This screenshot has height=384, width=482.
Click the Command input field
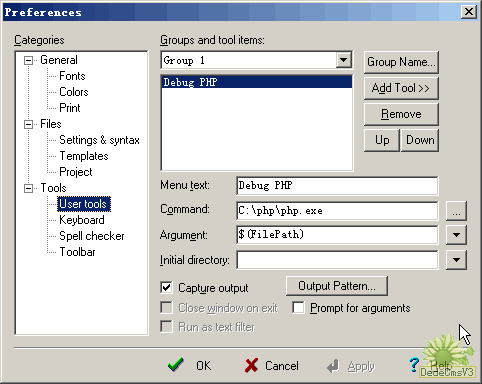[337, 211]
